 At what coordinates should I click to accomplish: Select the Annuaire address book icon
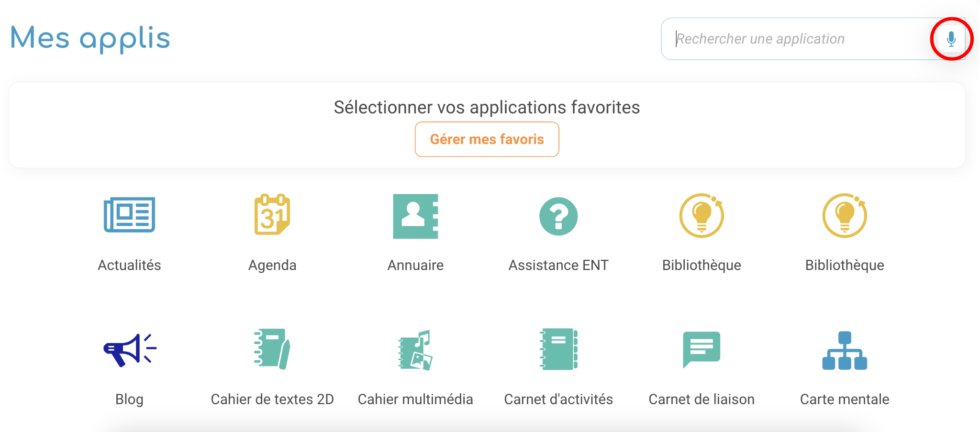pos(415,216)
